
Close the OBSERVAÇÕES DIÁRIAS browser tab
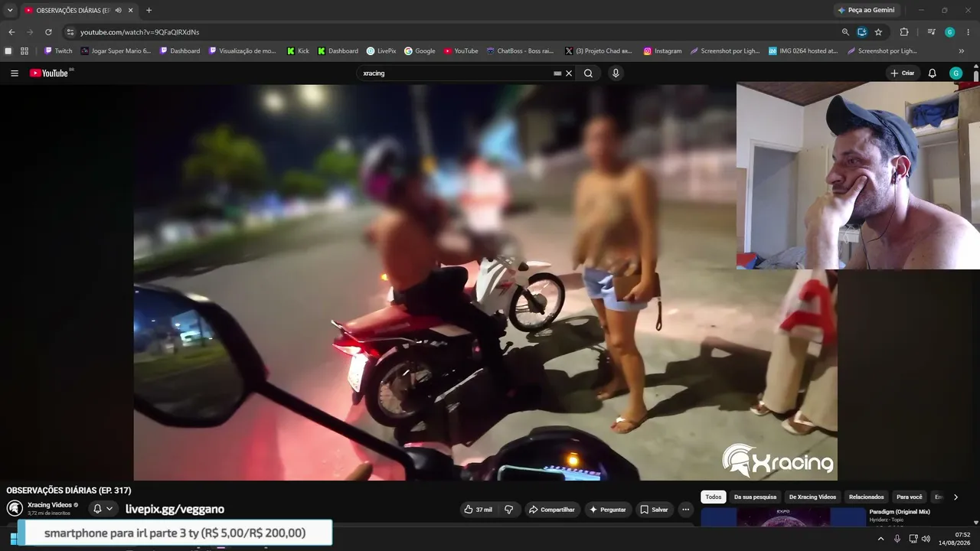click(x=131, y=10)
